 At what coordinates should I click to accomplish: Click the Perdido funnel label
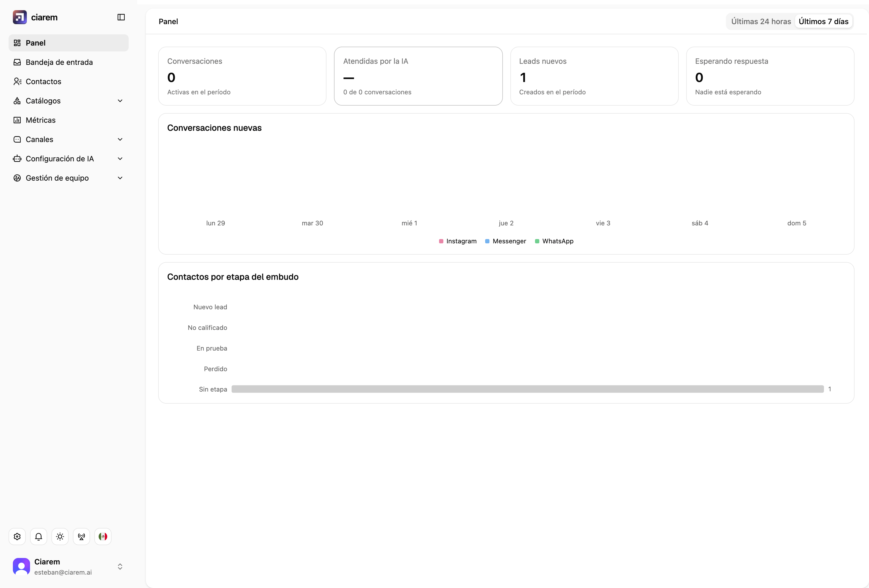pos(216,369)
